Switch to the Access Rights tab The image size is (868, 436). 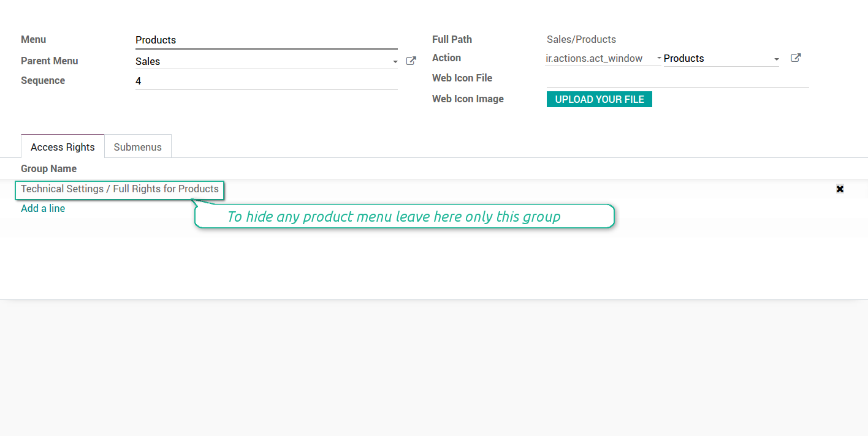click(x=63, y=147)
